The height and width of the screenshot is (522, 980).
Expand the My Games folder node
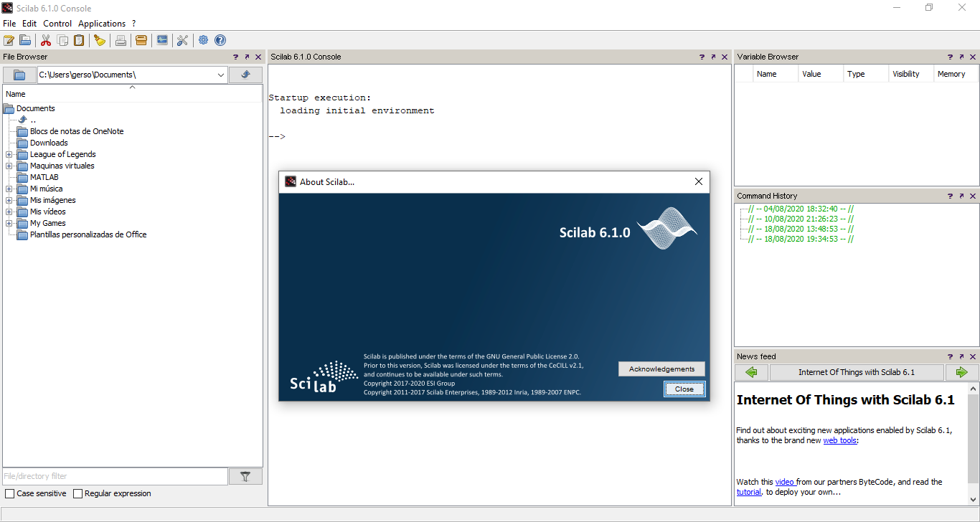tap(9, 223)
